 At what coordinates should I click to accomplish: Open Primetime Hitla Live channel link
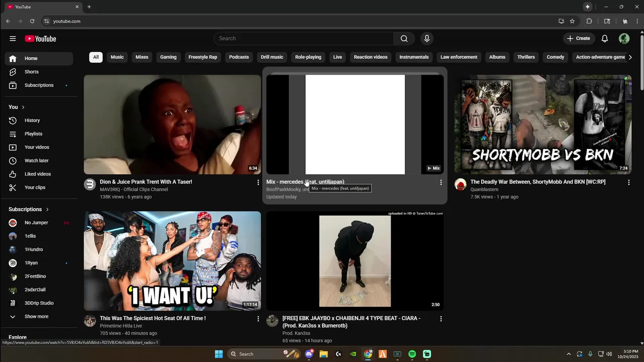click(x=121, y=326)
